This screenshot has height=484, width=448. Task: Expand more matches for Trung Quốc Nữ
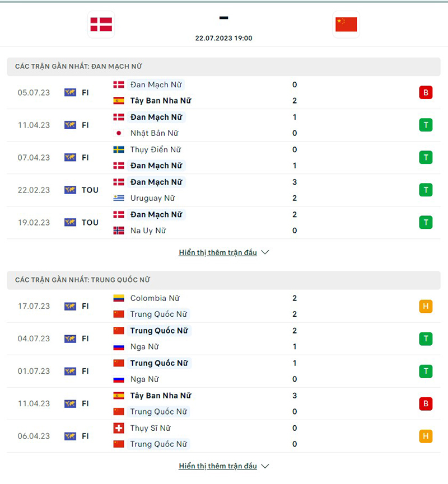[220, 466]
